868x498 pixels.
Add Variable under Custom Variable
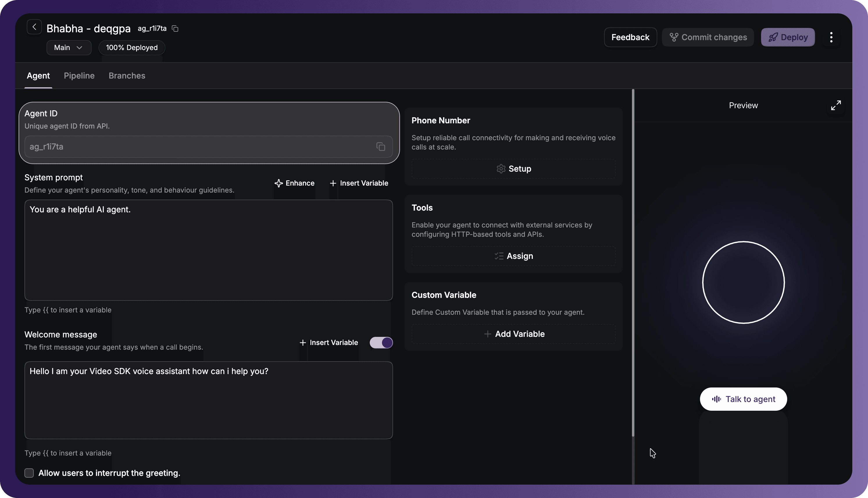[513, 334]
